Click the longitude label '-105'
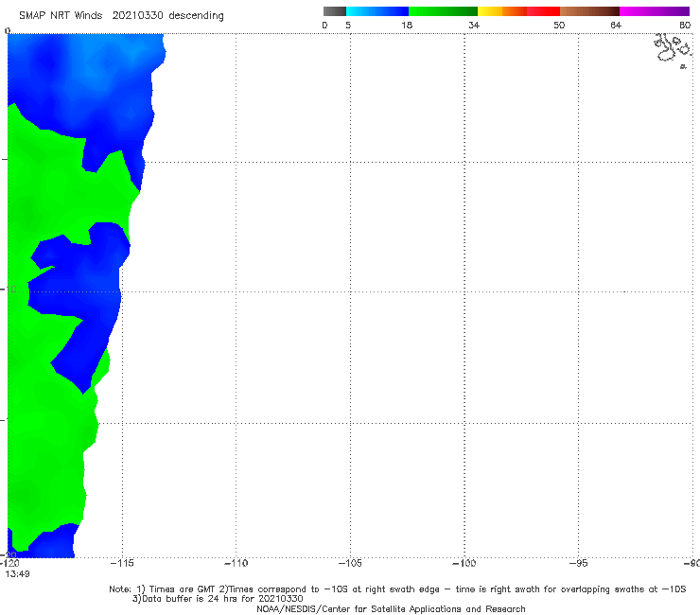This screenshot has width=700, height=615. pos(350,563)
